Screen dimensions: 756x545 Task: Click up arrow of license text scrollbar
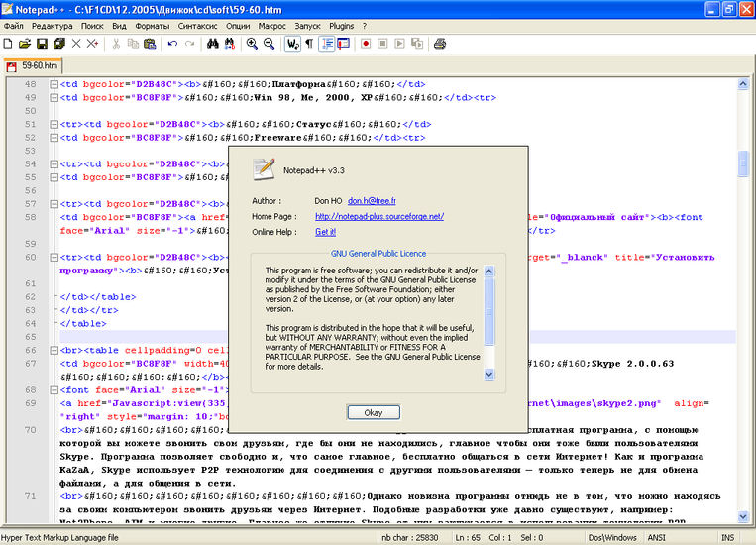click(x=488, y=272)
